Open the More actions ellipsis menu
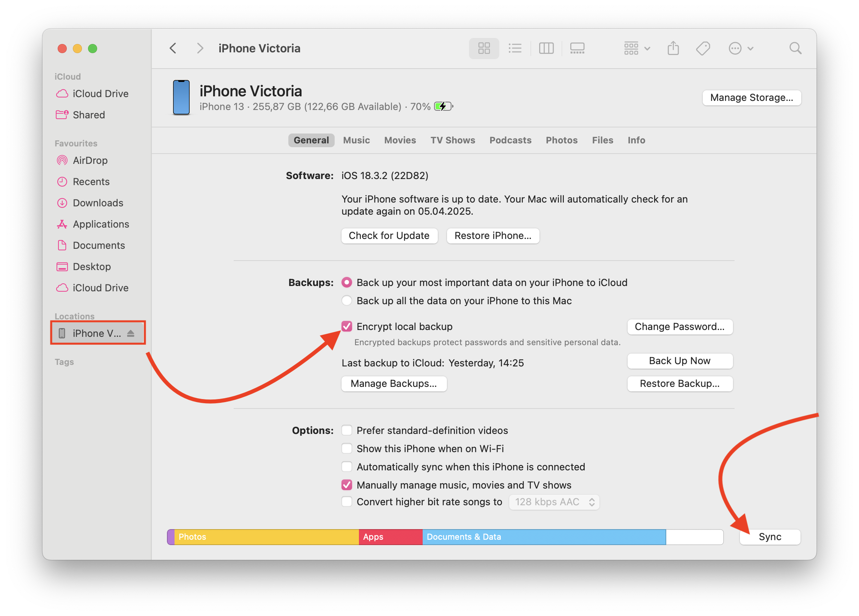The height and width of the screenshot is (616, 859). (x=741, y=48)
